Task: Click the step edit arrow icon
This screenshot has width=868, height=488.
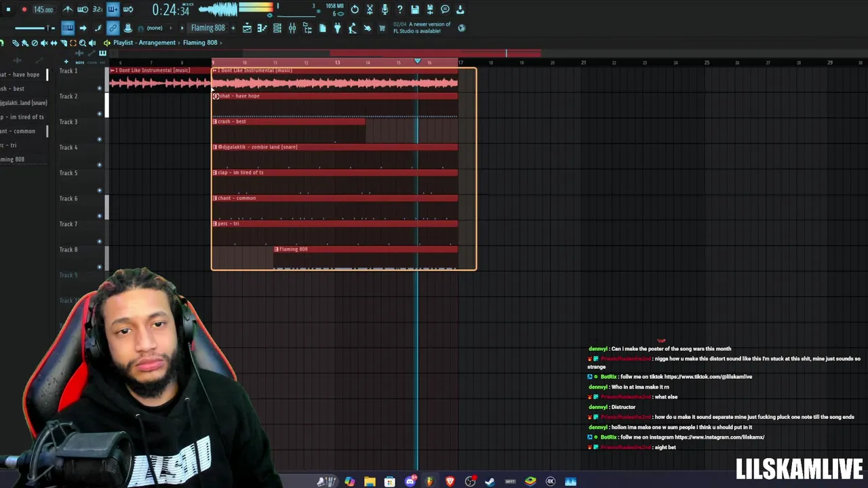Action: pos(83,28)
